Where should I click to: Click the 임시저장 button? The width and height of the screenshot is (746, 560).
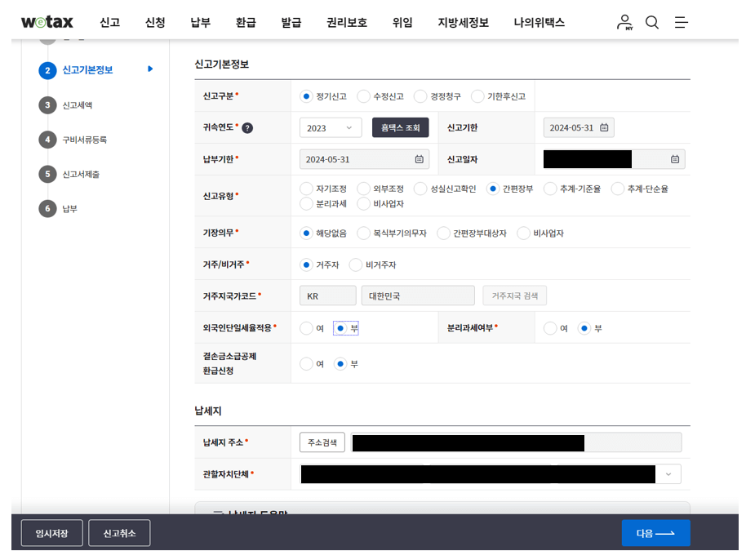52,533
